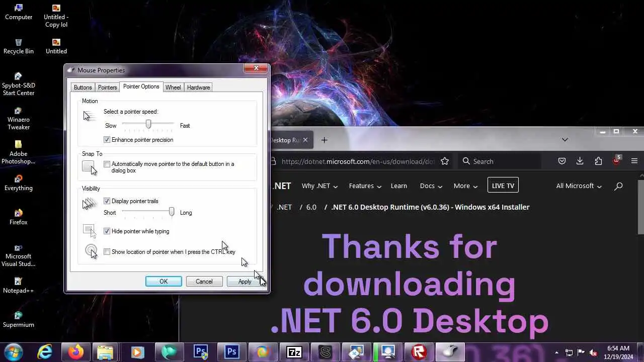This screenshot has height=362, width=644.
Task: Click the Firefox page vertical scrollbar
Action: click(641, 206)
